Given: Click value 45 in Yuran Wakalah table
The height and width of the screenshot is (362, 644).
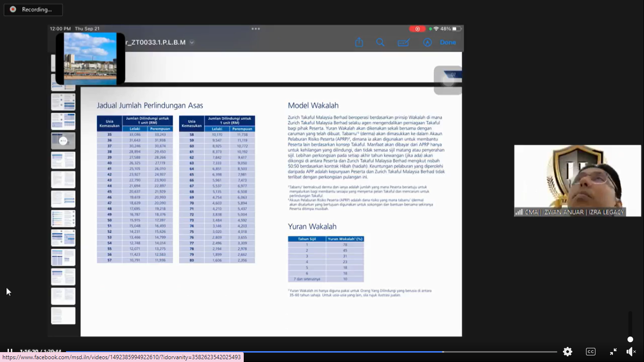Looking at the screenshot, I should coord(345,250).
